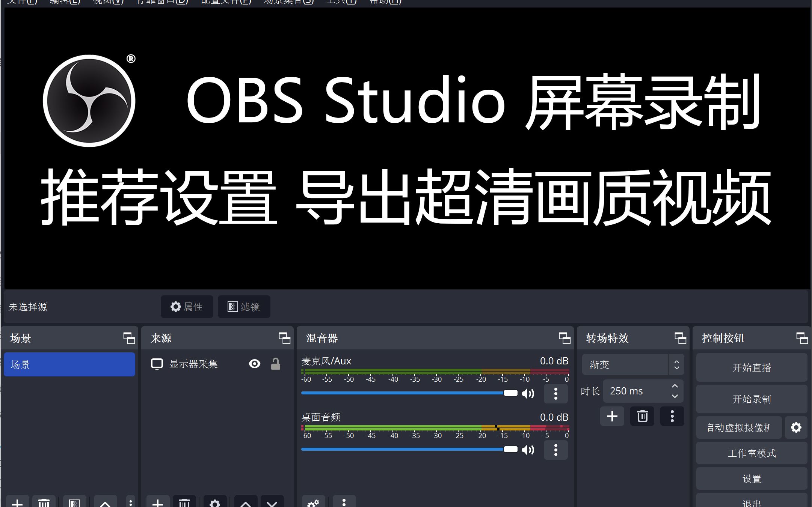Delete selected source with trash icon
Viewport: 812px width, 507px height.
click(184, 502)
